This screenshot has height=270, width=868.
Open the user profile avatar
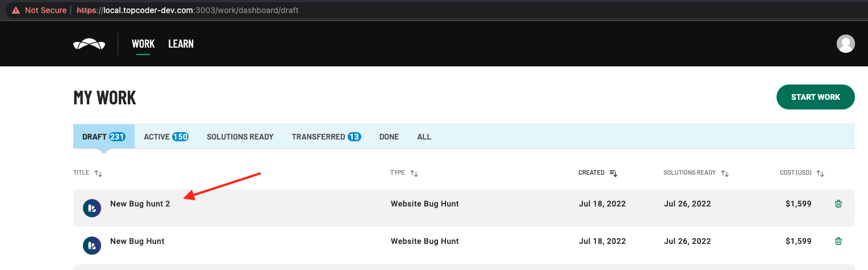[846, 44]
